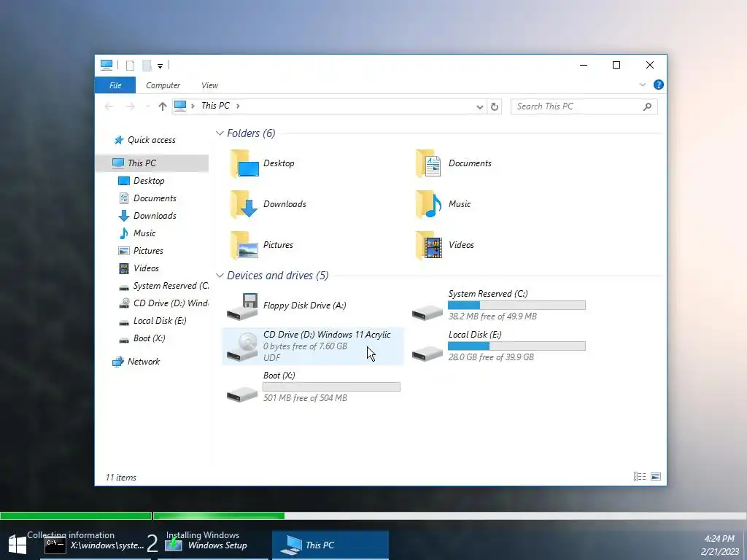Viewport: 747px width, 560px height.
Task: Open Desktop in the navigation sidebar
Action: (x=141, y=181)
